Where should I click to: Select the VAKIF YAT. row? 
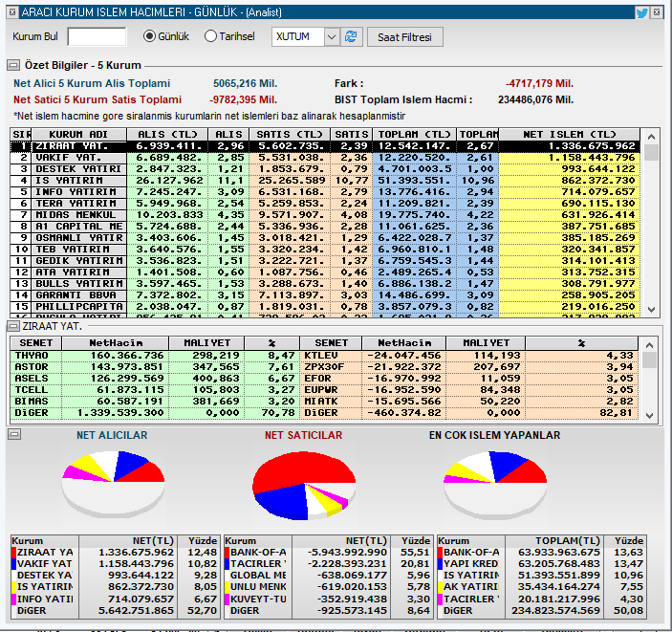pyautogui.click(x=325, y=158)
